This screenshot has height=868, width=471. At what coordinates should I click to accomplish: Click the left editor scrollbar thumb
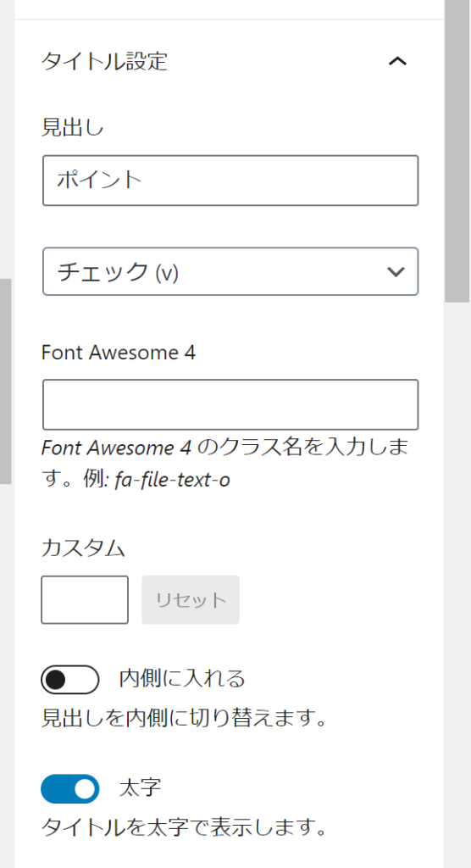(x=6, y=381)
